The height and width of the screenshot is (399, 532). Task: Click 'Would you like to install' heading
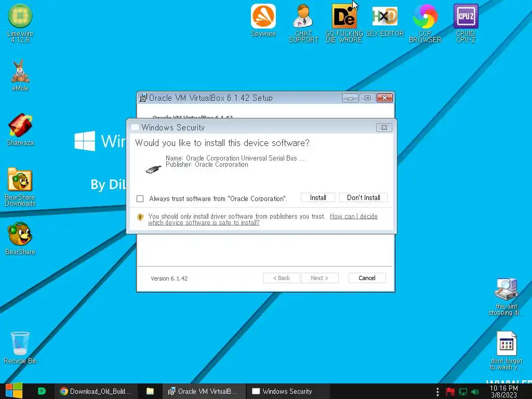[x=222, y=143]
